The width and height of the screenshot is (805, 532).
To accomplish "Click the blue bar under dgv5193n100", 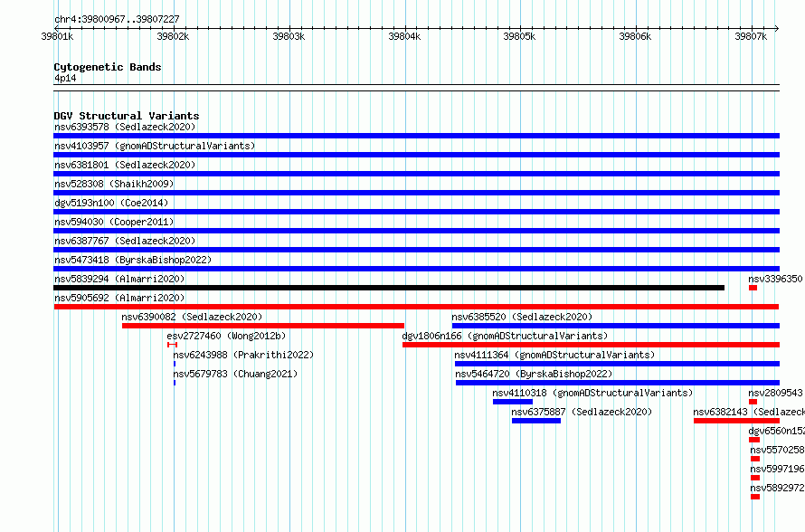I will coord(416,212).
